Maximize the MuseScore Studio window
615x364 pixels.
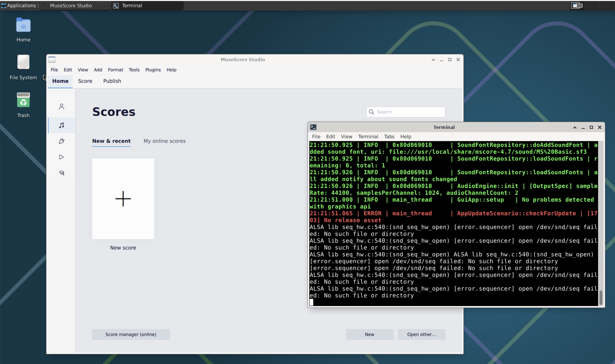pos(450,60)
